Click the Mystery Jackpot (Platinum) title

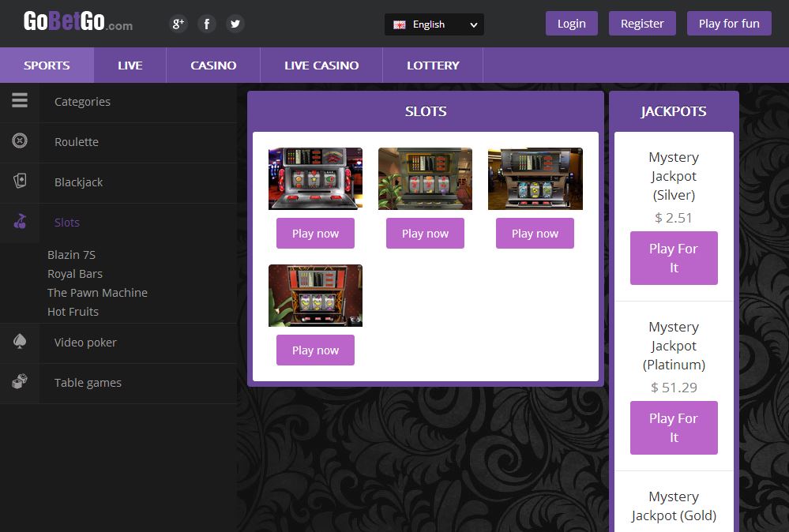point(674,346)
